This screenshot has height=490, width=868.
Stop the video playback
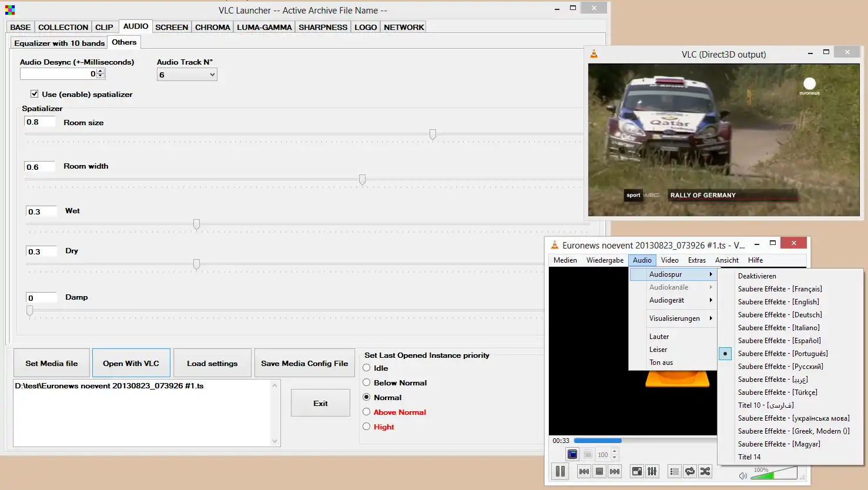click(x=599, y=471)
